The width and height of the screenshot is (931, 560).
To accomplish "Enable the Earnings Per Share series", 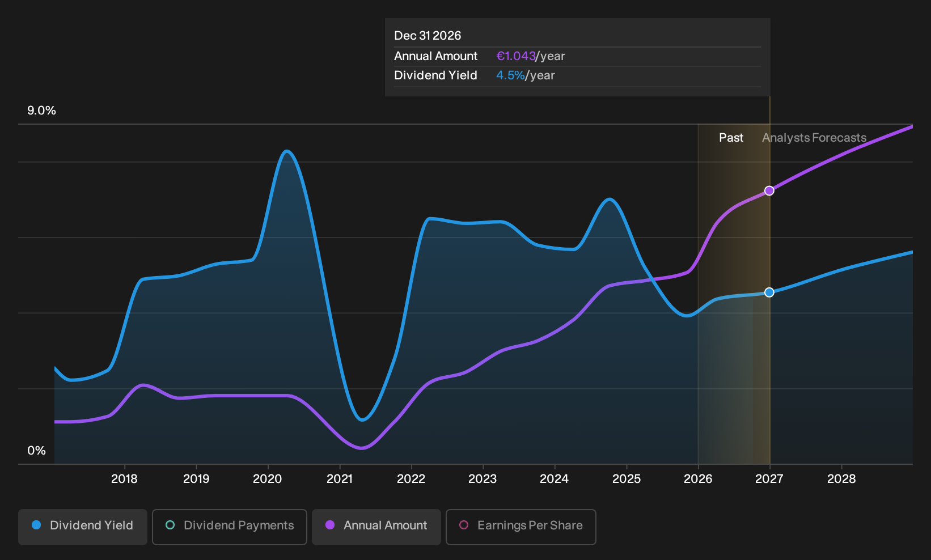I will click(521, 527).
